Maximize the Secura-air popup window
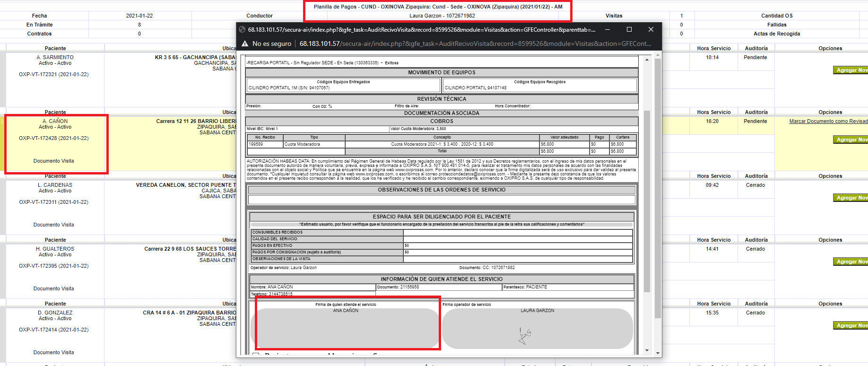The image size is (868, 366). 629,29
